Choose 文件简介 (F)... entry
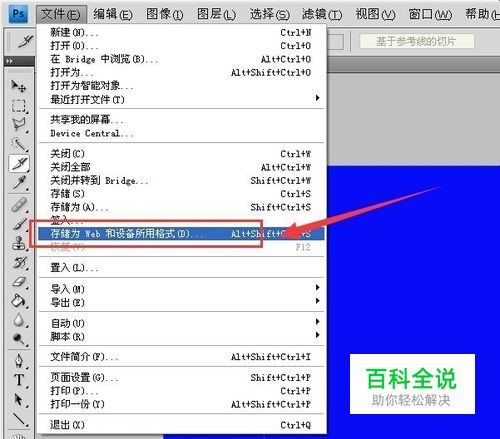 [x=181, y=357]
